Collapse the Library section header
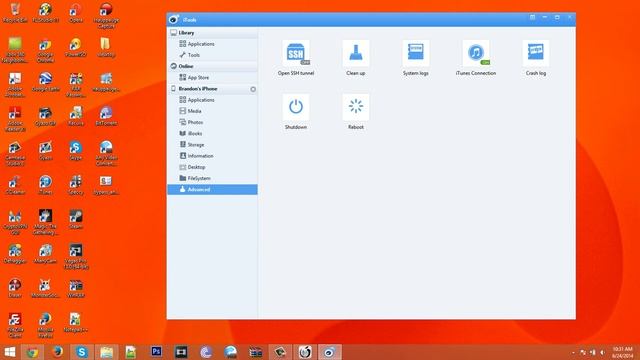640x360 pixels. tap(212, 33)
